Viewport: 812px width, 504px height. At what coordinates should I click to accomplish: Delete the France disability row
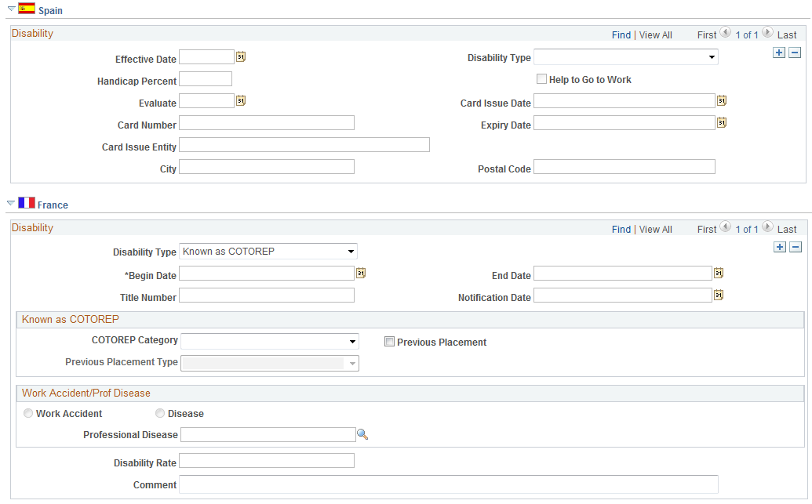coord(795,247)
